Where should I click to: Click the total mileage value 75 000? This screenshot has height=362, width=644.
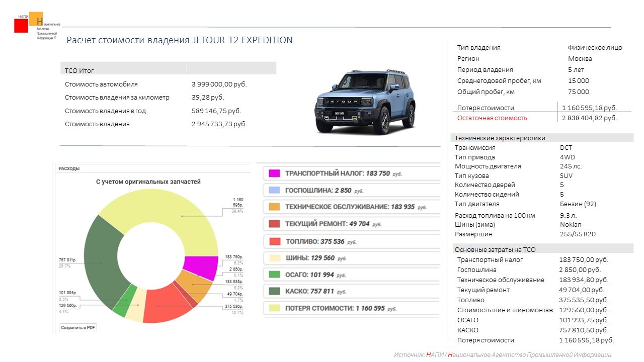[579, 92]
